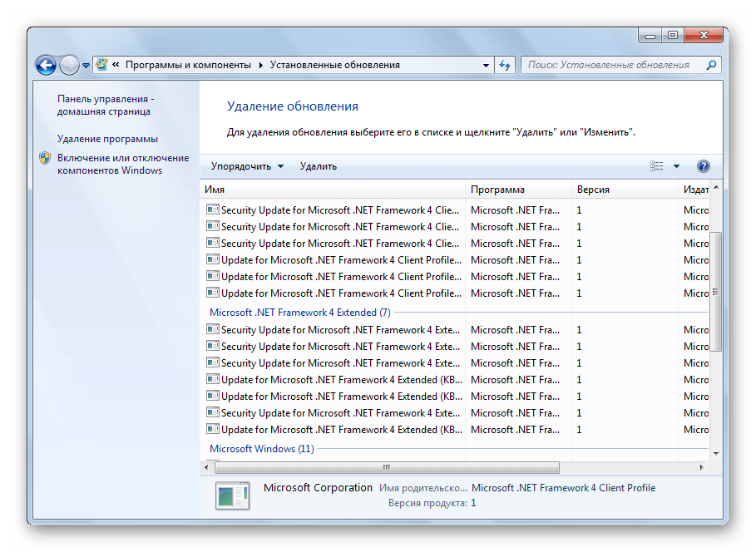Click the view mode icon in toolbar
Viewport: 756px width, 552px height.
657,166
